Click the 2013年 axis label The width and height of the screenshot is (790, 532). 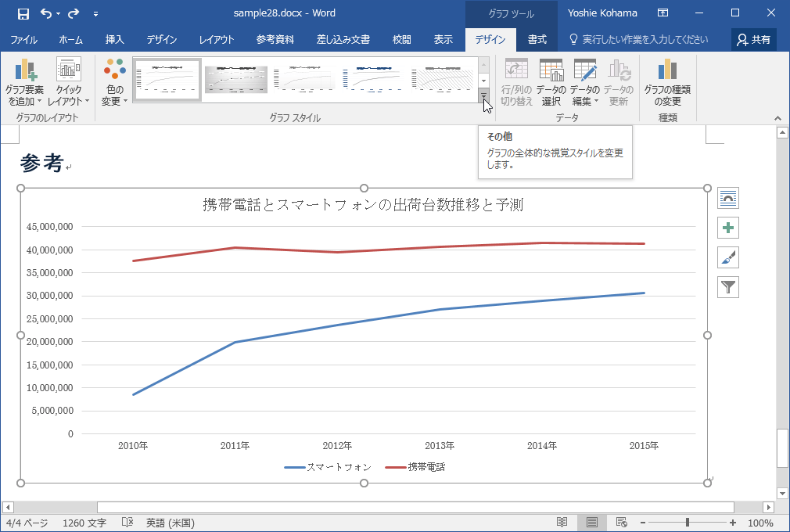click(440, 445)
